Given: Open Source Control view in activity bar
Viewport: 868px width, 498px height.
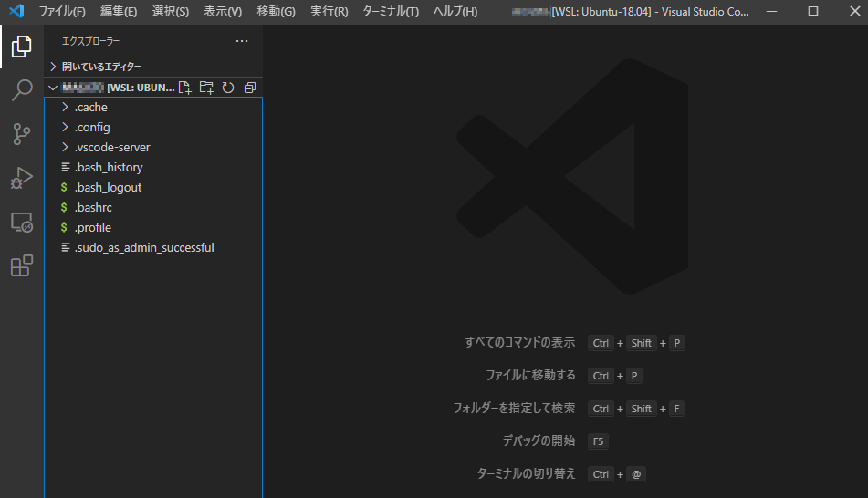Looking at the screenshot, I should [22, 134].
